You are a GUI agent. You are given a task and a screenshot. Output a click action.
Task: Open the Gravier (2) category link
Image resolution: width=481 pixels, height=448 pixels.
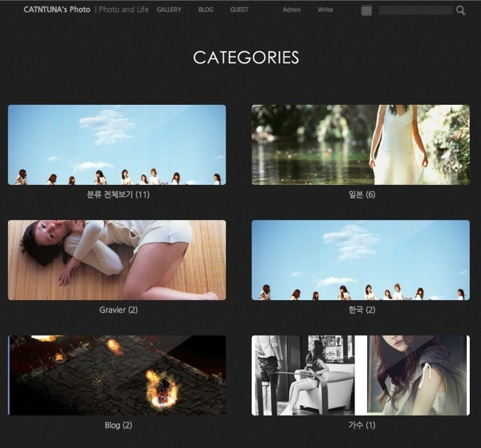click(x=118, y=310)
